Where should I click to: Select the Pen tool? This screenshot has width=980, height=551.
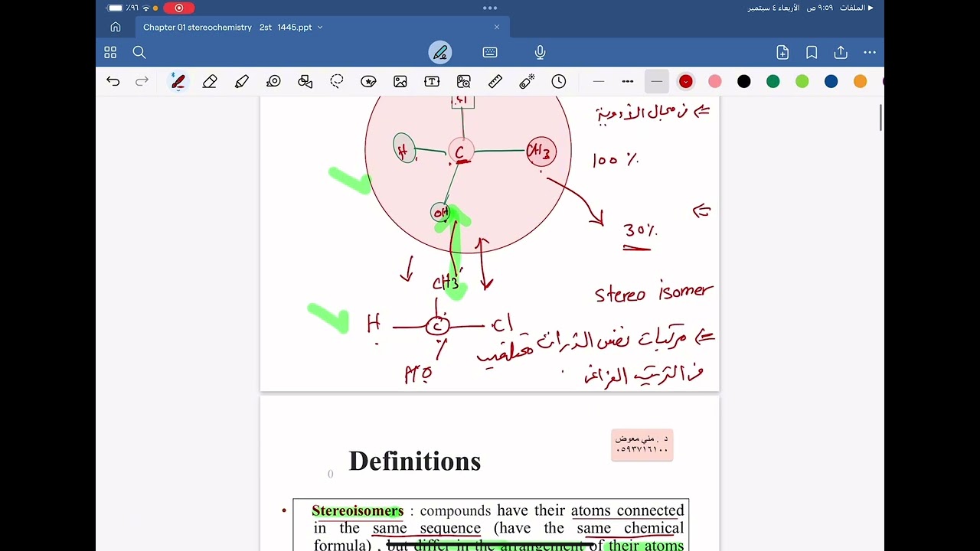click(178, 81)
